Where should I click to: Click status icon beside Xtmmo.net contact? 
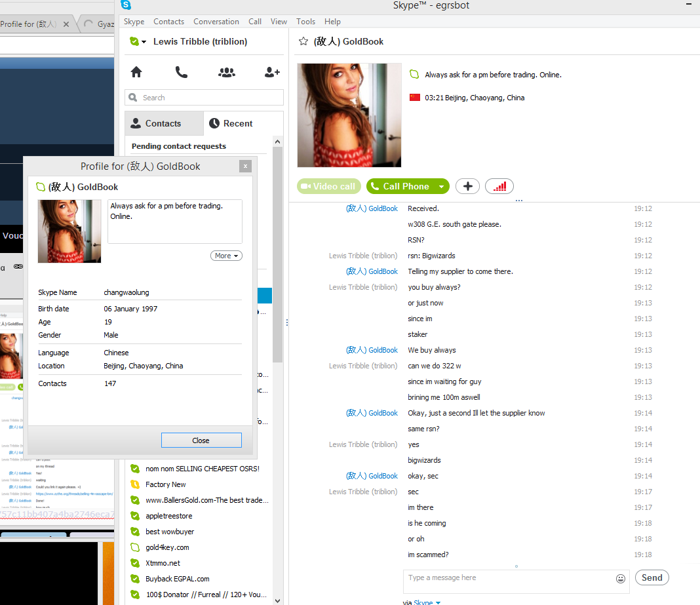[135, 563]
